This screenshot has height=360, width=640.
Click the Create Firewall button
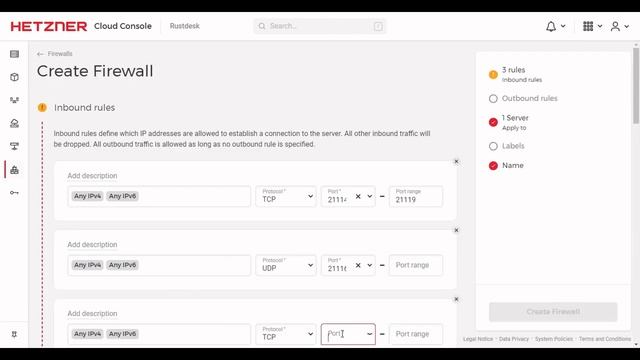tap(553, 312)
